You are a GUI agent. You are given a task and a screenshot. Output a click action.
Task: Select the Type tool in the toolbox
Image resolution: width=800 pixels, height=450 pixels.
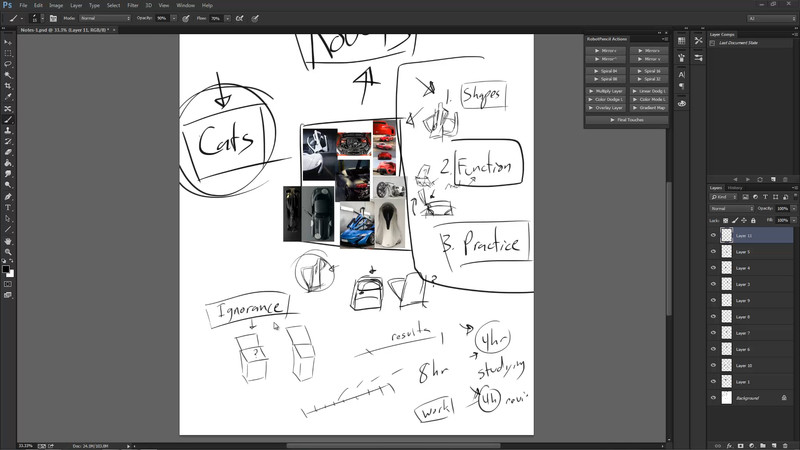[x=8, y=208]
